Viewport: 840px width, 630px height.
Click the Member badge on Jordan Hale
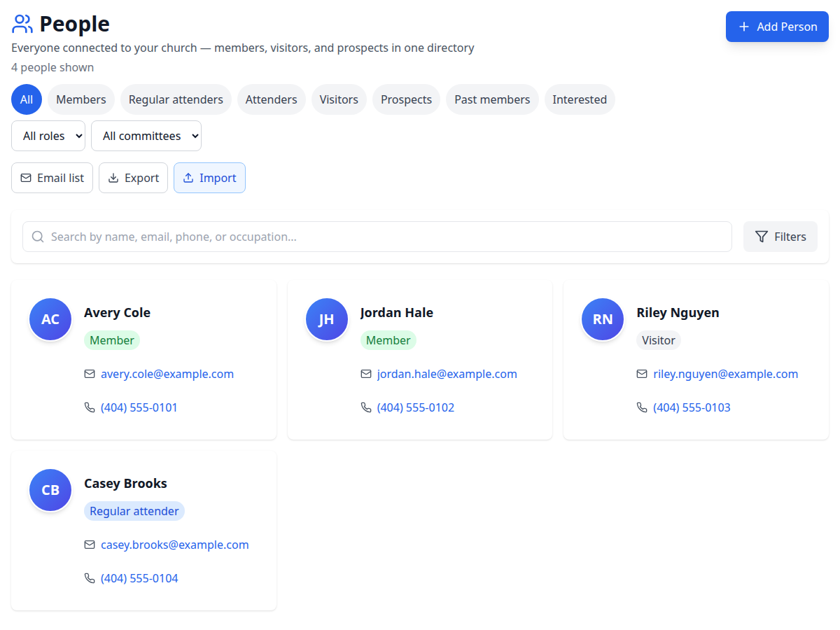tap(388, 340)
